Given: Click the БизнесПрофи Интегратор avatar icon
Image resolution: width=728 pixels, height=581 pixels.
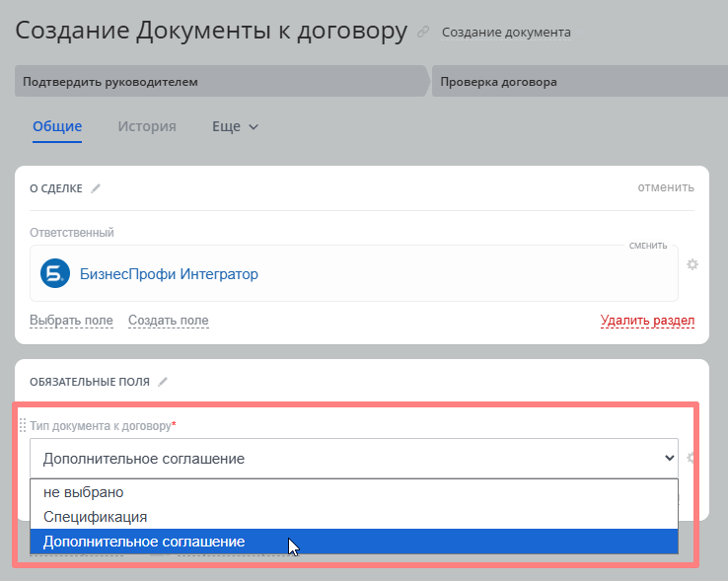Looking at the screenshot, I should tap(55, 273).
